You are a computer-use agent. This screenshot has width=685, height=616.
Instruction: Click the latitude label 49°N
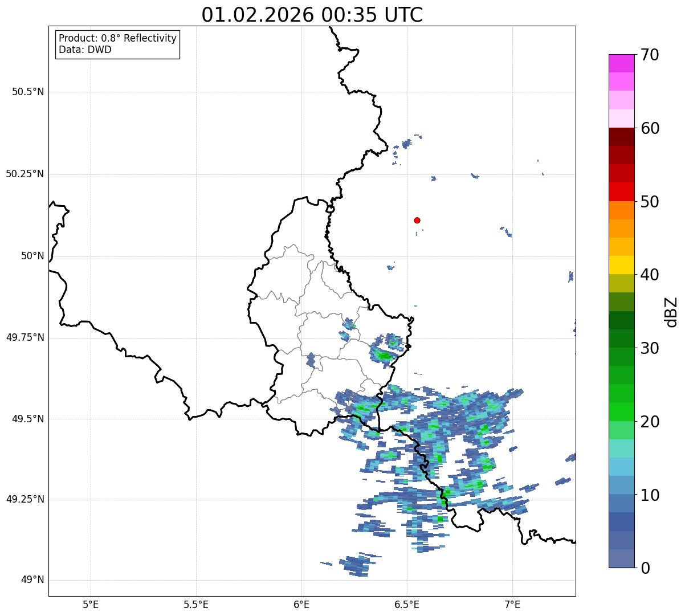tap(32, 580)
